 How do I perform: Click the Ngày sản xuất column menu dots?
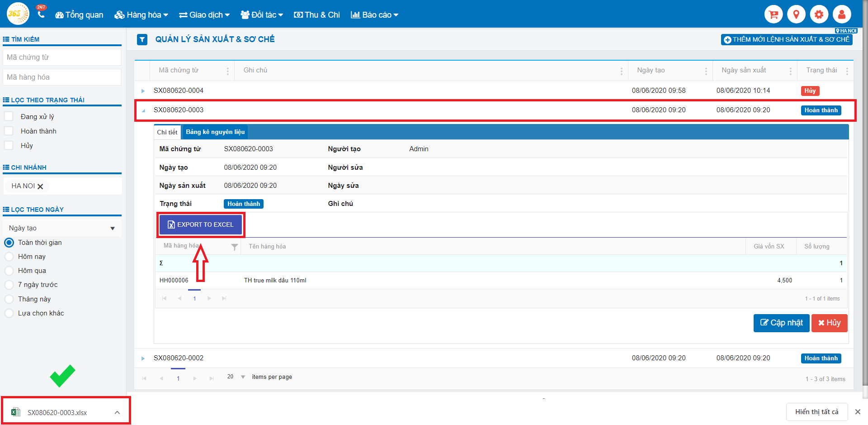coord(790,71)
